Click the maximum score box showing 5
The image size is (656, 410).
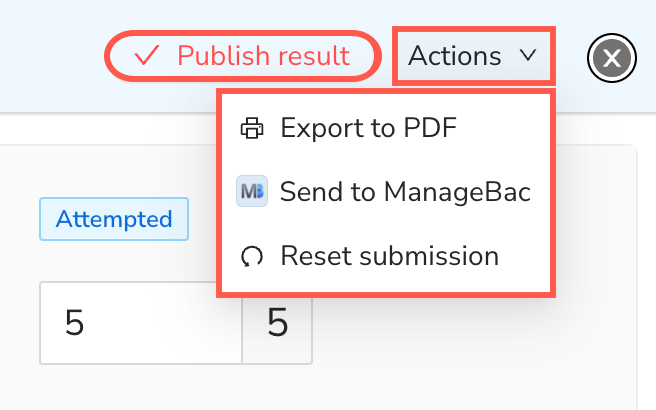[277, 323]
